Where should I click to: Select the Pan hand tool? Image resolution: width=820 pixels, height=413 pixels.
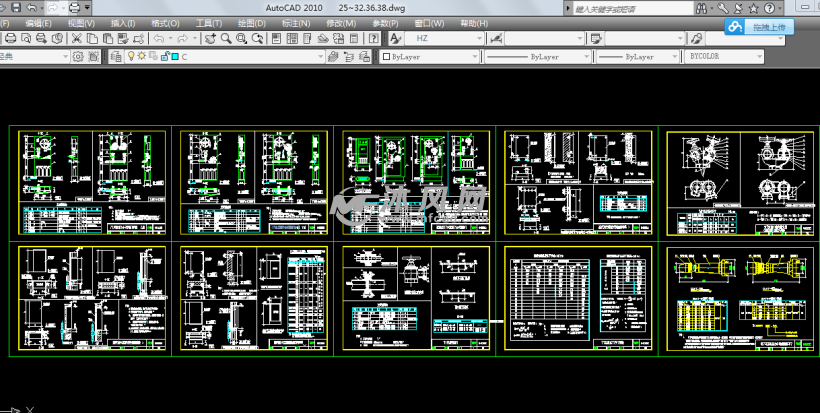210,38
